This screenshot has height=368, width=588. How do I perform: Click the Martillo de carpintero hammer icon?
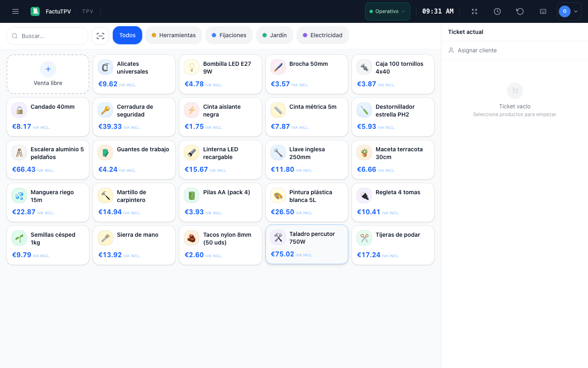(105, 196)
